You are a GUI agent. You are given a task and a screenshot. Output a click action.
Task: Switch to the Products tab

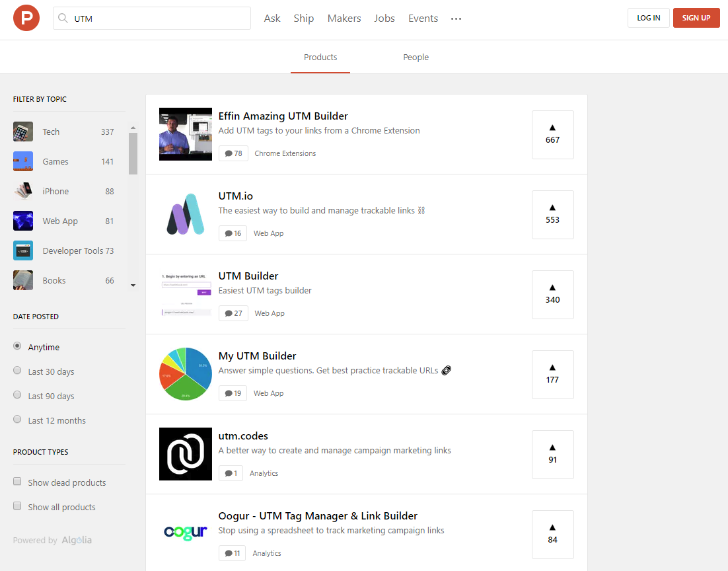pyautogui.click(x=320, y=57)
